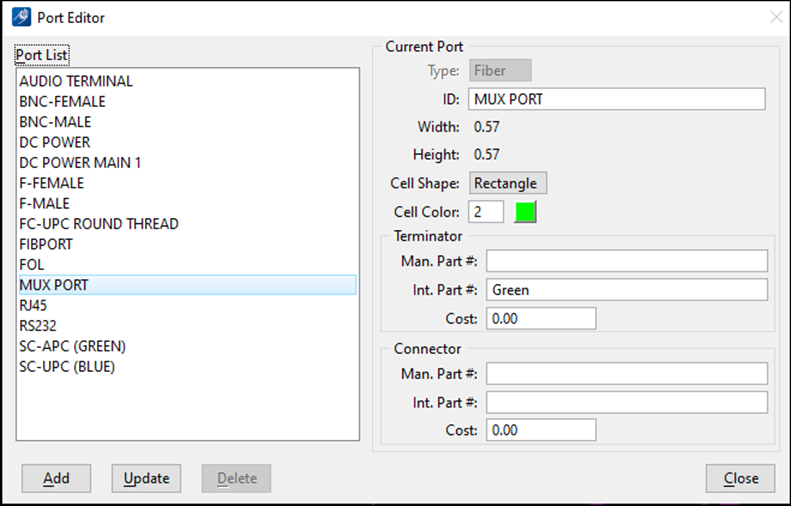The width and height of the screenshot is (791, 506).
Task: Open the green Cell Color swatch
Action: click(525, 212)
